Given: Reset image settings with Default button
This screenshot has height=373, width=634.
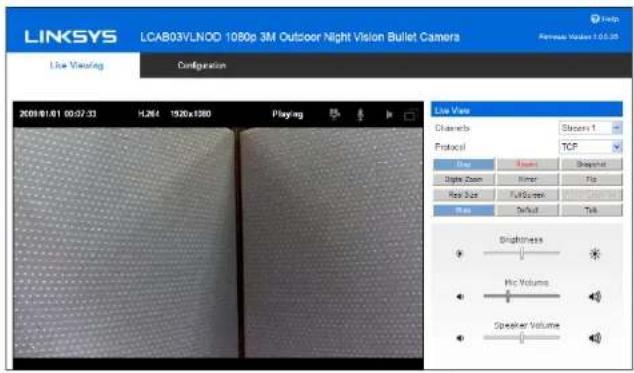Looking at the screenshot, I should coord(527,210).
